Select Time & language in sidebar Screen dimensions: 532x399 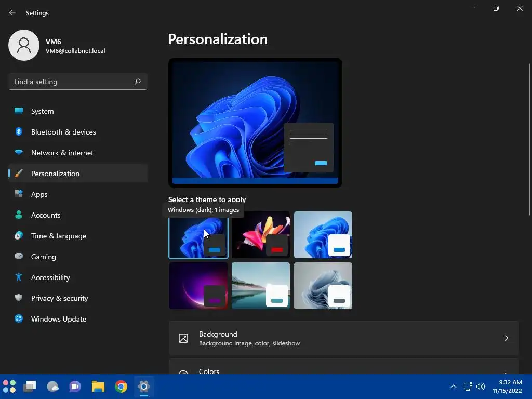(78, 236)
